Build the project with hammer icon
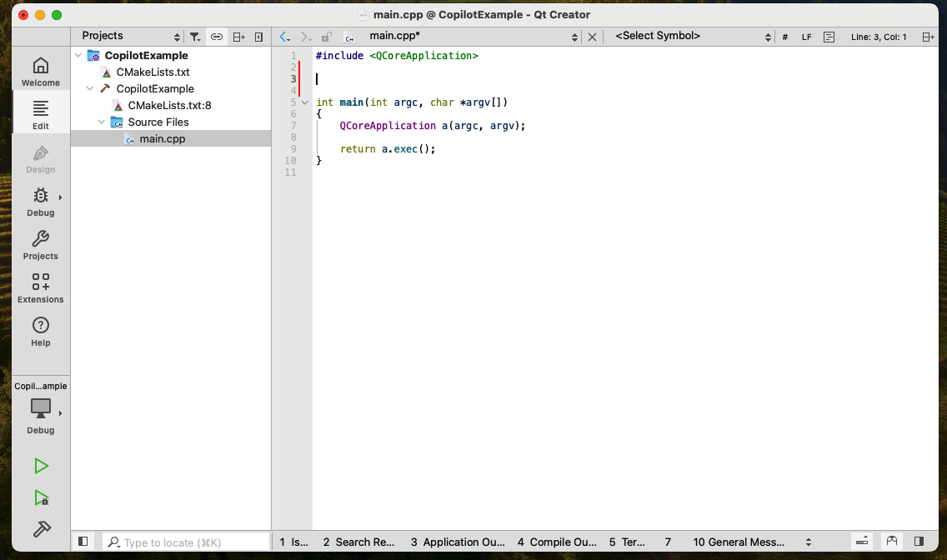 41,529
